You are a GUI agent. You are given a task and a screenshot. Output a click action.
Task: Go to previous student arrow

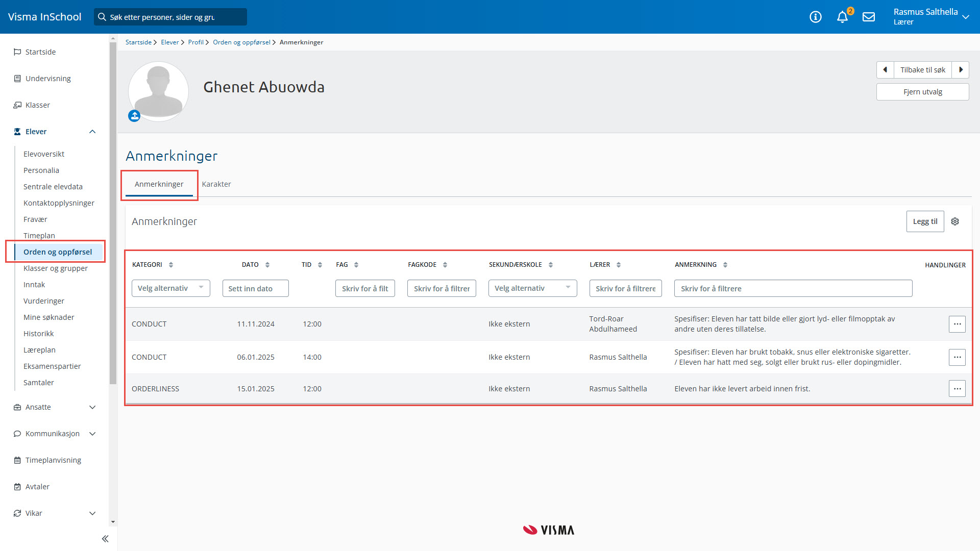pos(885,70)
